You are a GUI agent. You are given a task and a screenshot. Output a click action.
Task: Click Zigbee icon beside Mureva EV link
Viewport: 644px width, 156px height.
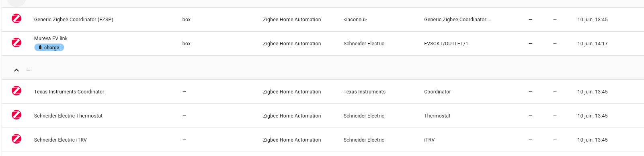16,43
